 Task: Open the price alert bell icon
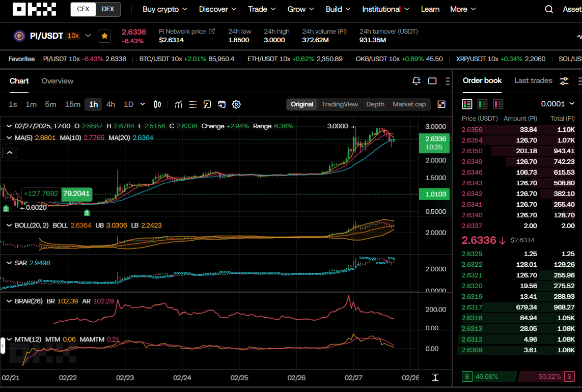coord(416,81)
